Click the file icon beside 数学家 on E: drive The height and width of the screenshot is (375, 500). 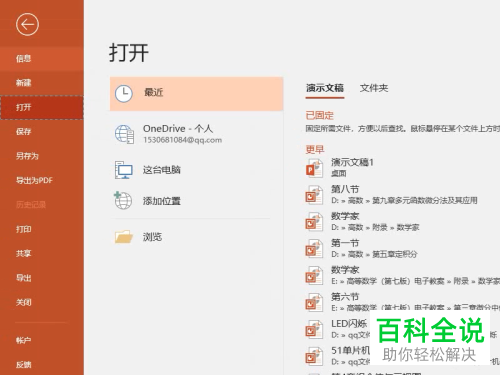314,276
